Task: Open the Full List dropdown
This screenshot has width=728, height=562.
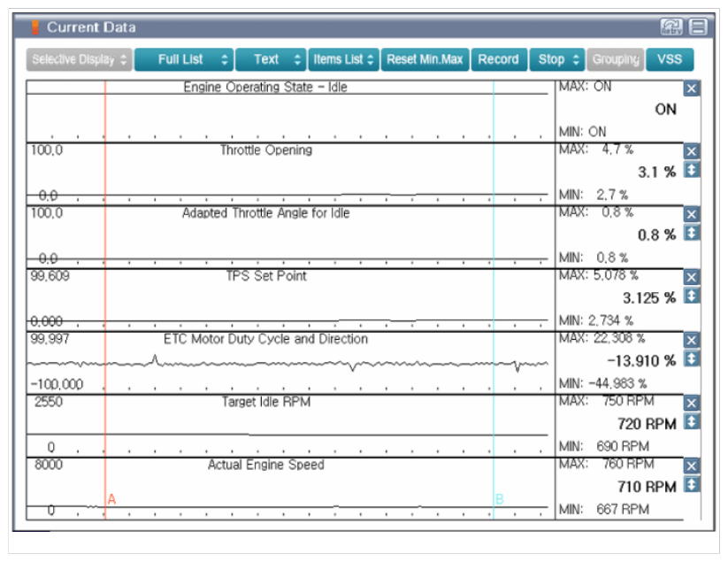Action: (x=184, y=59)
